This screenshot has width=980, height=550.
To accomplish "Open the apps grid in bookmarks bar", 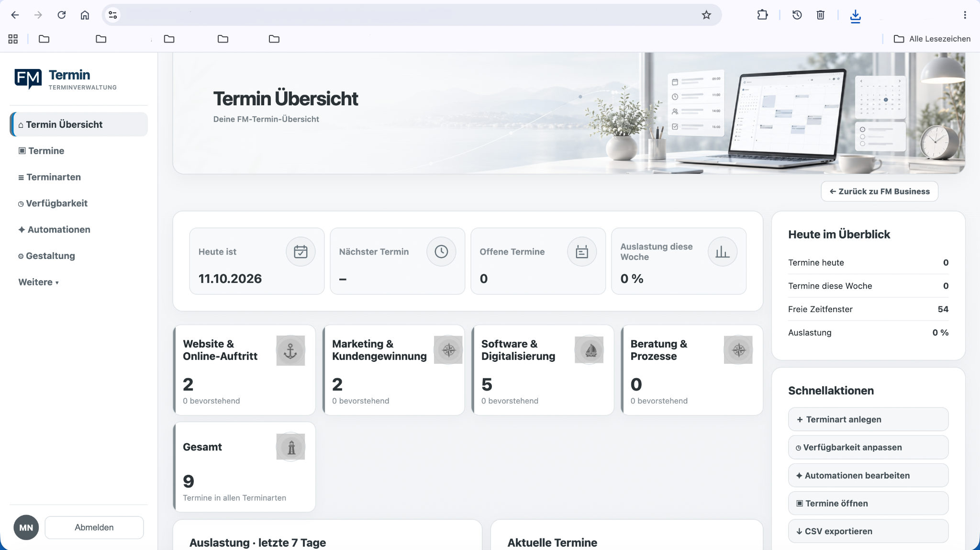I will [13, 39].
